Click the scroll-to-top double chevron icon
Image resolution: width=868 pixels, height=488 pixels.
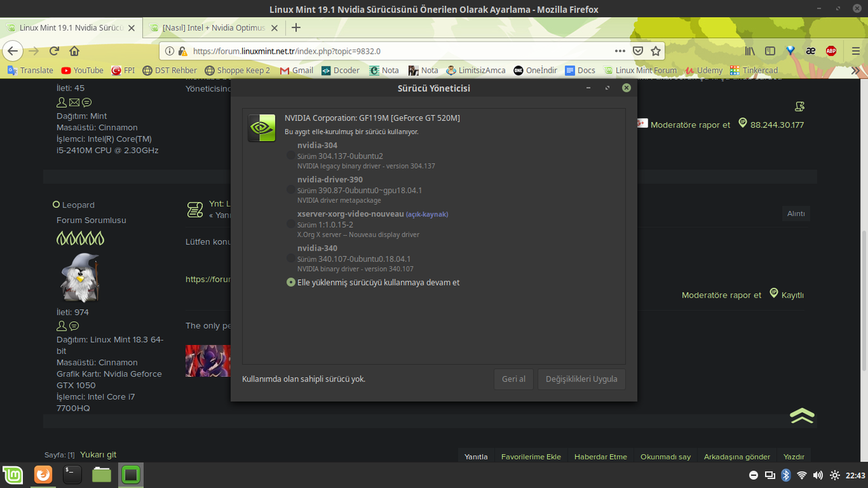pos(802,415)
